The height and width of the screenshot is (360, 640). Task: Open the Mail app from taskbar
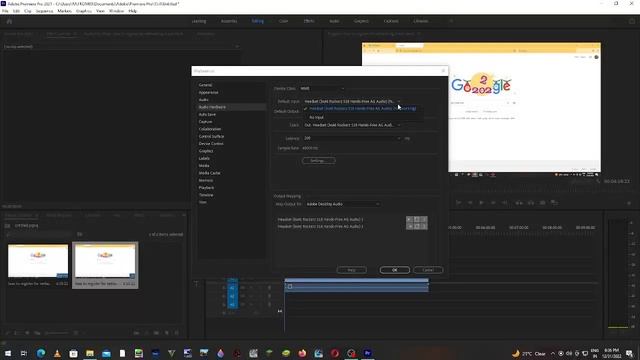[106, 353]
